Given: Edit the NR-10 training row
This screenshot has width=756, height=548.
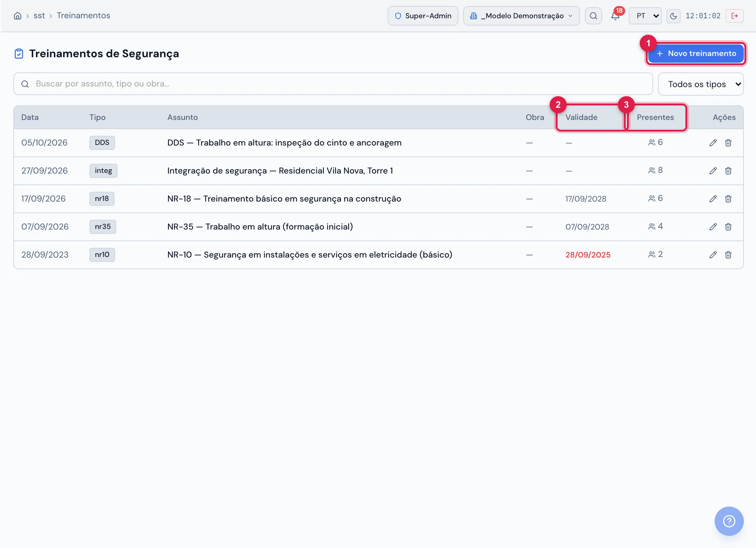Looking at the screenshot, I should pos(713,255).
